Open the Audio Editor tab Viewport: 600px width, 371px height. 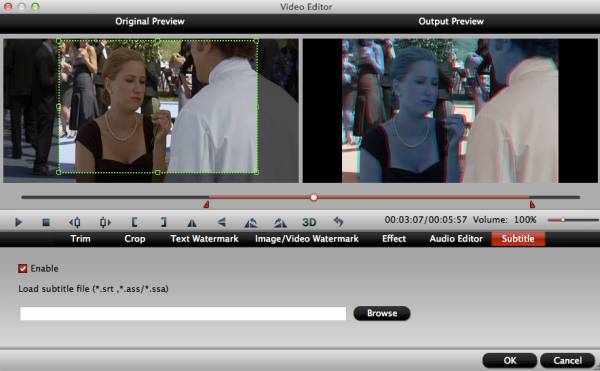(x=456, y=239)
